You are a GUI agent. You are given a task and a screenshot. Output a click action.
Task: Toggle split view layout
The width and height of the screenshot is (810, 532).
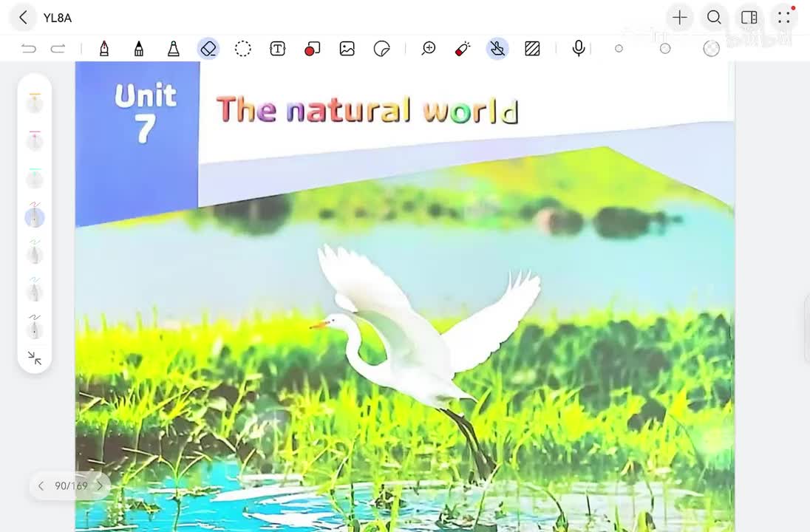tap(749, 18)
